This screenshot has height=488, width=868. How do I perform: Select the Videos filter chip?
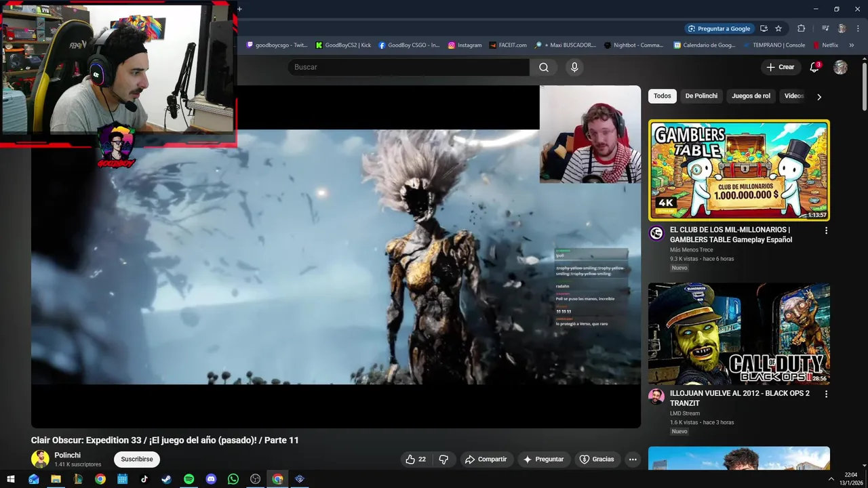point(793,96)
